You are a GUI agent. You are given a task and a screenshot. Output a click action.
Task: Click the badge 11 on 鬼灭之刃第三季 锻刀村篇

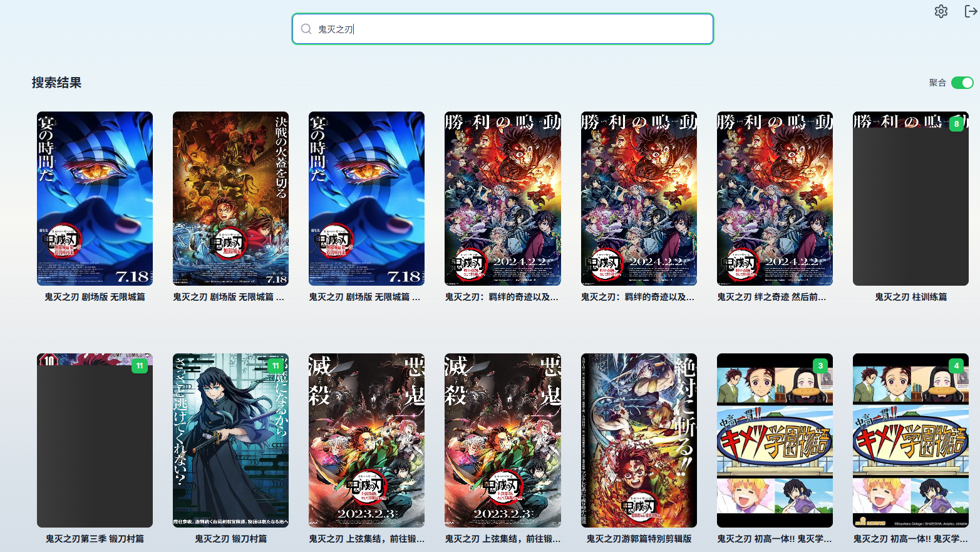(x=140, y=365)
